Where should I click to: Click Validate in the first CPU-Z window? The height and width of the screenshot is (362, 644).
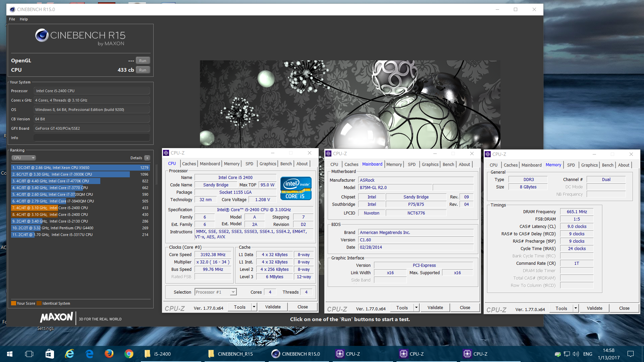point(273,307)
